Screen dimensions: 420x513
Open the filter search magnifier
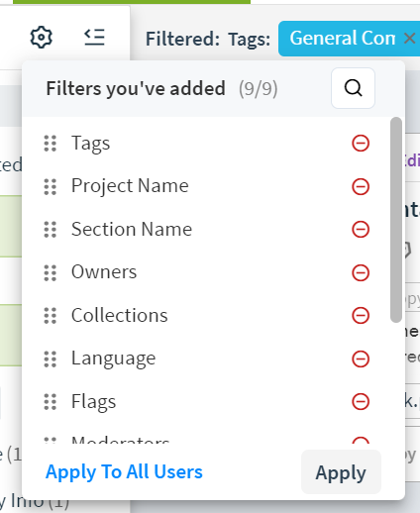353,88
